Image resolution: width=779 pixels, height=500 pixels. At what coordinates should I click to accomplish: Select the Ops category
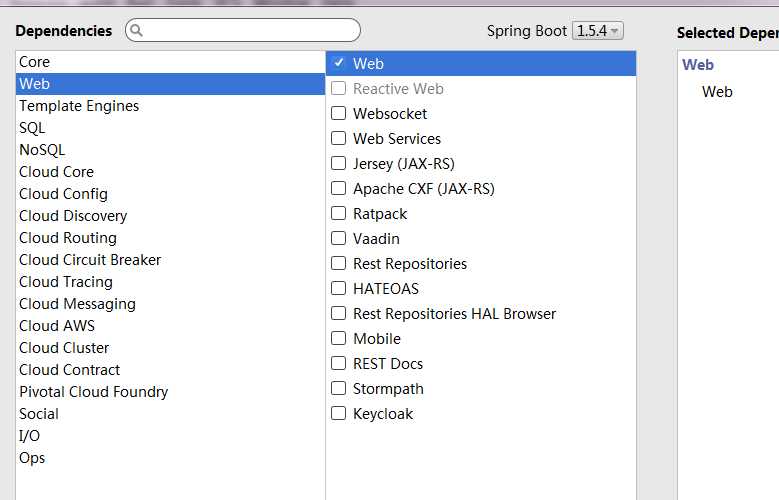point(170,458)
